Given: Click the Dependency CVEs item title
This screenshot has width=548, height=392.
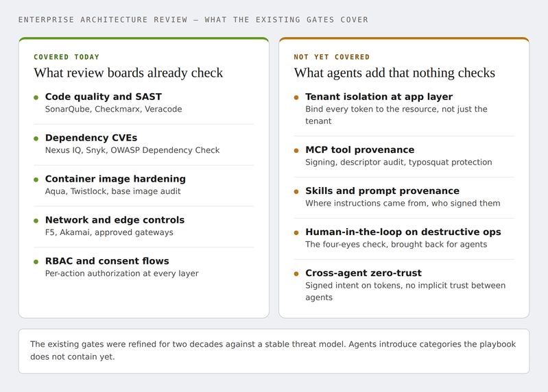Looking at the screenshot, I should click(91, 138).
